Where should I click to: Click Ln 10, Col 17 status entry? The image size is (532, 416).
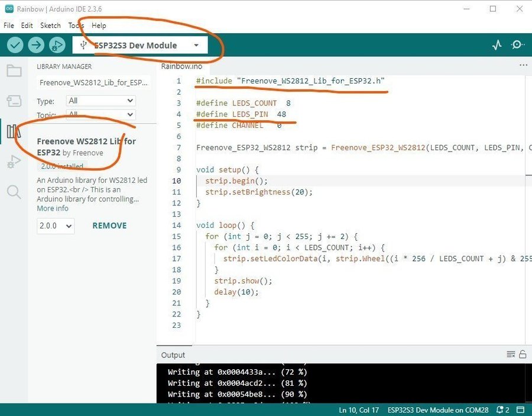tap(359, 410)
